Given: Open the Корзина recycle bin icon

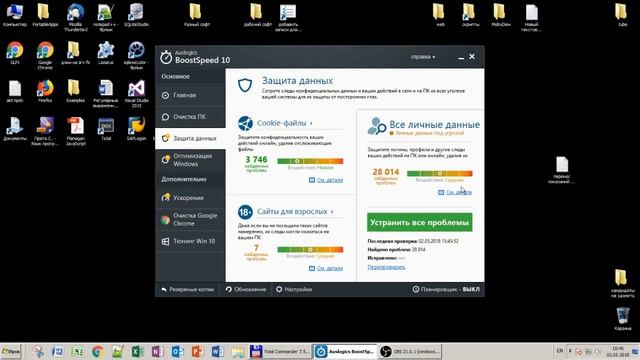Looking at the screenshot, I should tap(622, 318).
